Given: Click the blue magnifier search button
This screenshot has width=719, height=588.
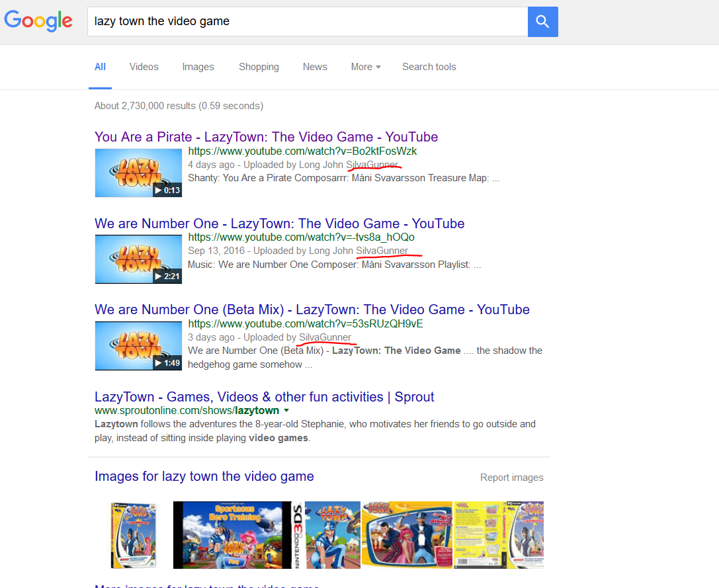Looking at the screenshot, I should (542, 22).
